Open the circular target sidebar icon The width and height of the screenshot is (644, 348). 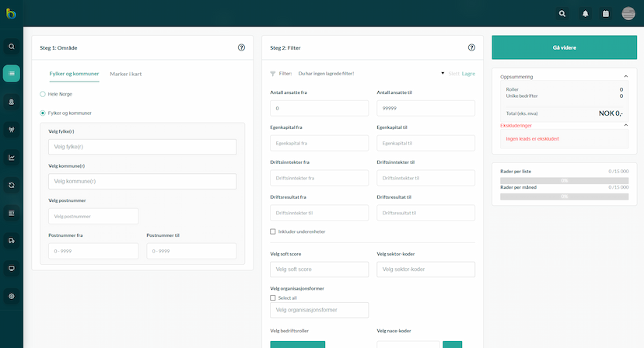pyautogui.click(x=12, y=296)
